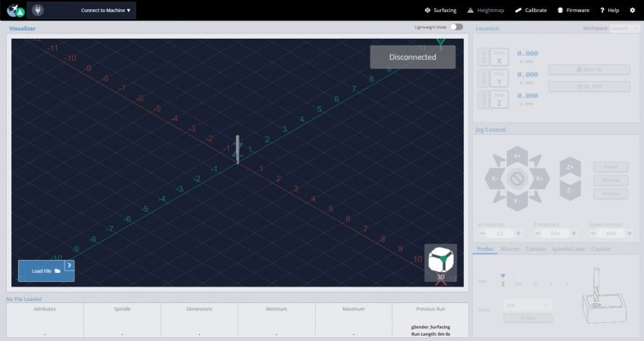644x341 pixels.
Task: Click the Load File button
Action: 42,271
